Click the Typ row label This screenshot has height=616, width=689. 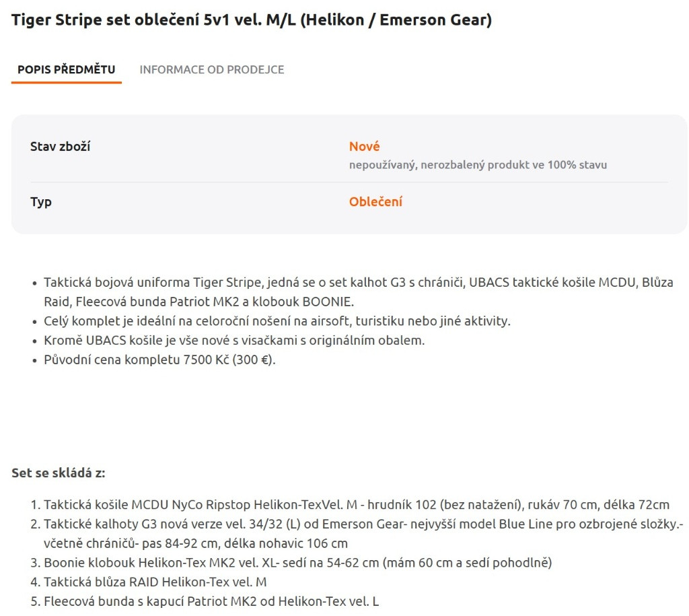[x=41, y=201]
